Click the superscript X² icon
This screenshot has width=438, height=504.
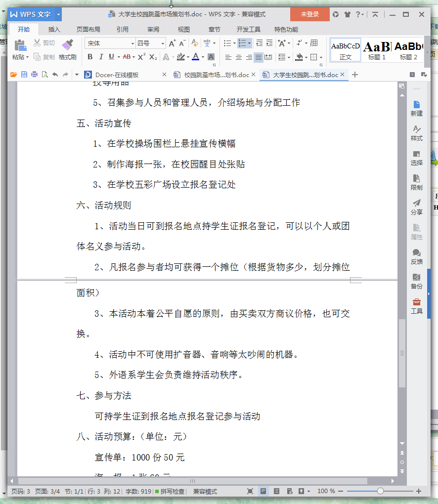point(141,57)
